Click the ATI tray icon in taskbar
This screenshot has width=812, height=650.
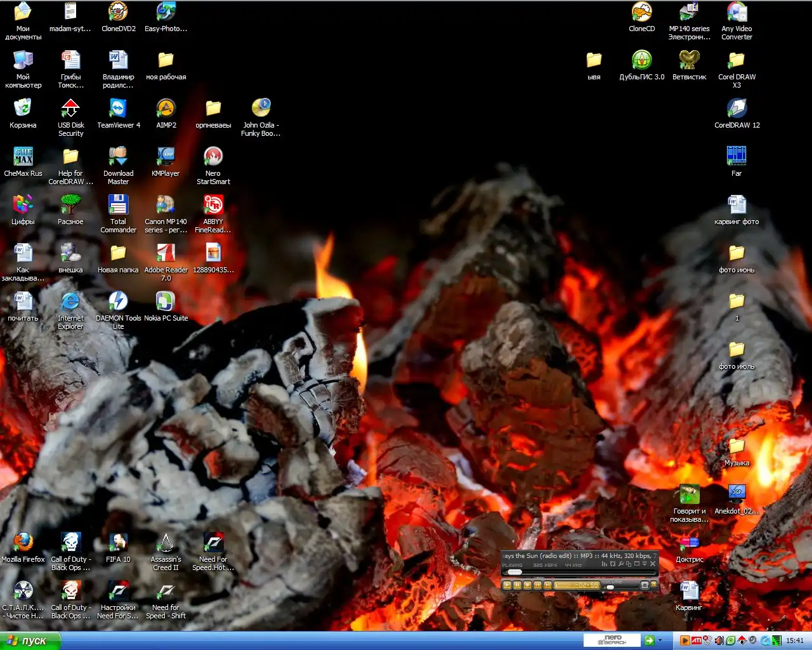click(697, 640)
